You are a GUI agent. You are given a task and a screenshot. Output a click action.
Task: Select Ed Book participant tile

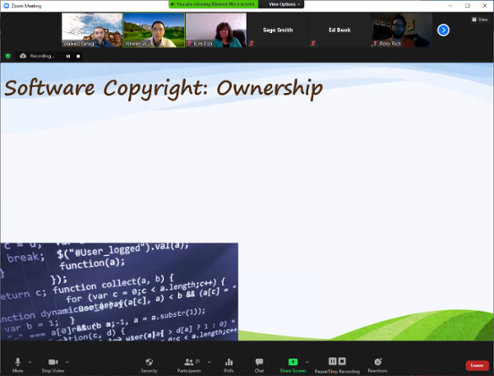click(340, 30)
